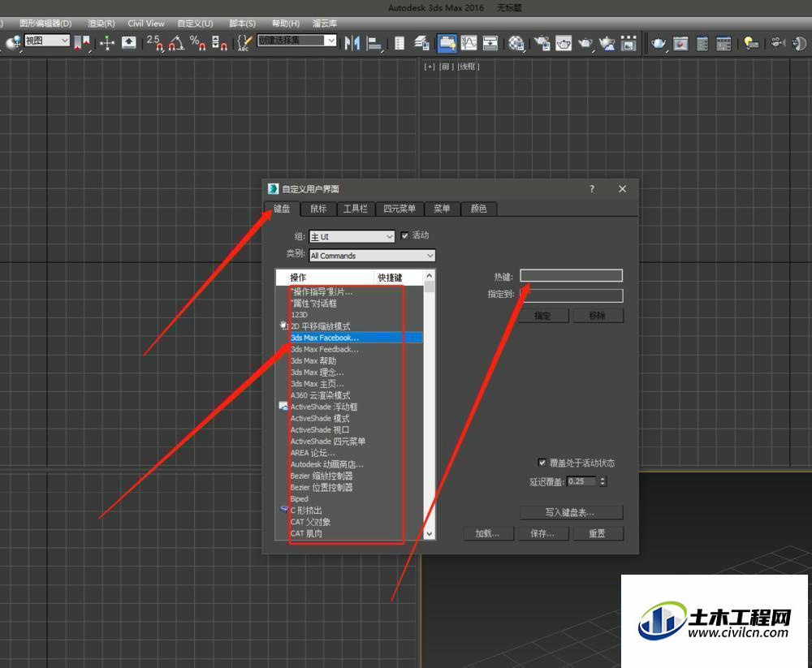Open the 自定义(U) menu
The image size is (812, 668).
(195, 24)
